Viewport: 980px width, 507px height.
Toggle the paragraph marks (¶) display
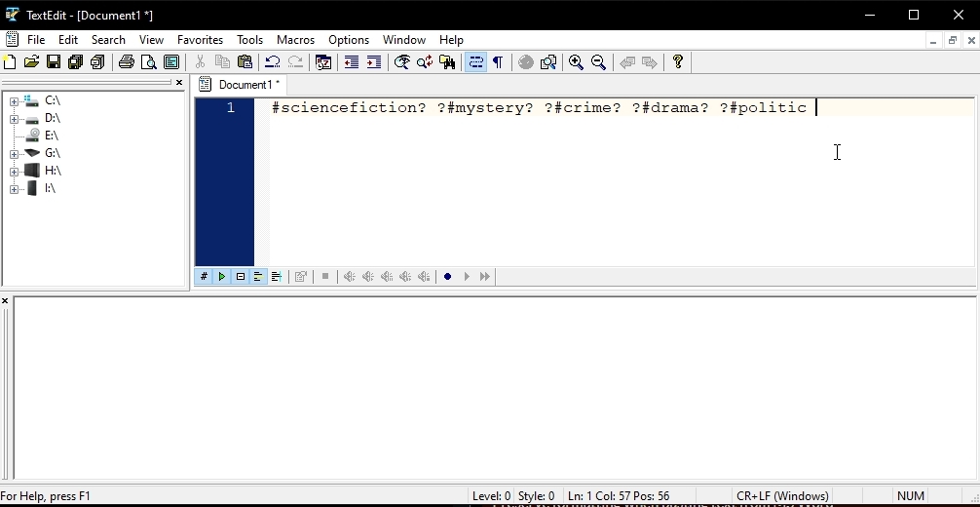[498, 62]
